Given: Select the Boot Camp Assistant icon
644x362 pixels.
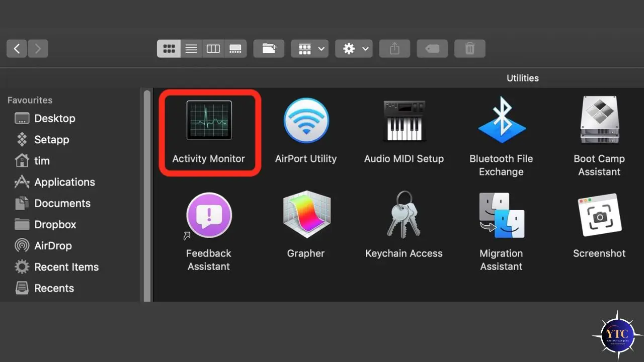Looking at the screenshot, I should point(599,120).
